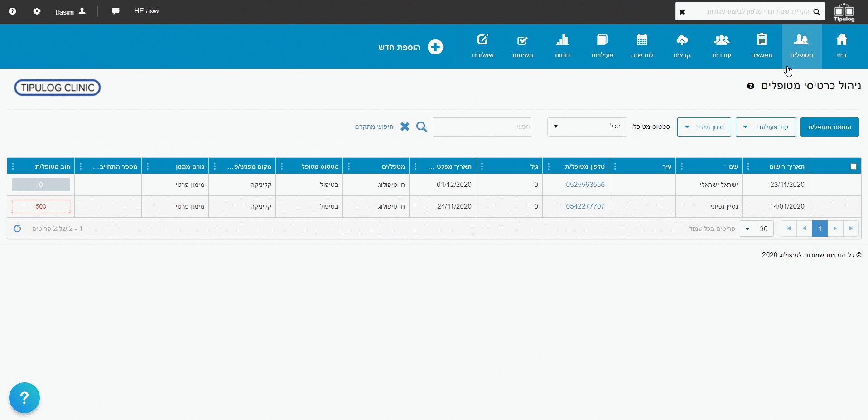
Task: Refresh the patients table with the reload icon
Action: [17, 229]
